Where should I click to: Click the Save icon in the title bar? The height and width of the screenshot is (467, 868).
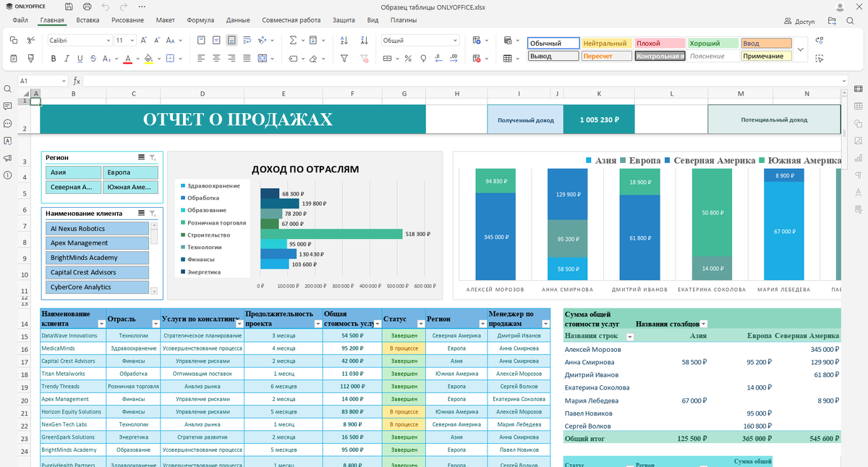pos(68,7)
